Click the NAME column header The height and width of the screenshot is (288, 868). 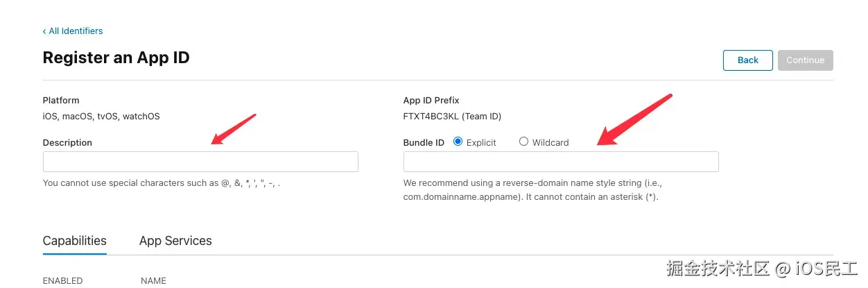tap(153, 281)
